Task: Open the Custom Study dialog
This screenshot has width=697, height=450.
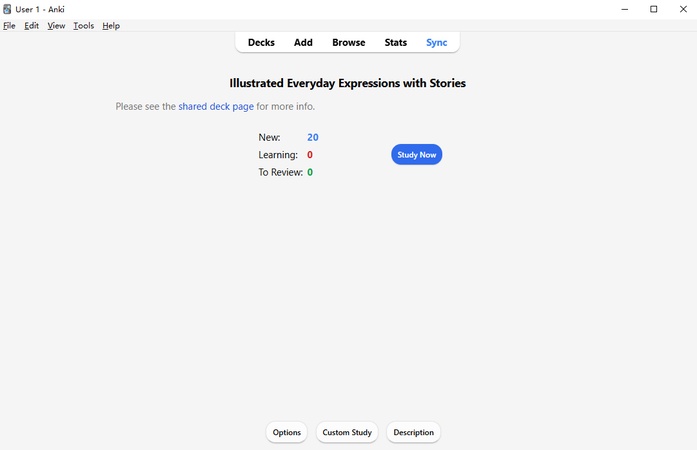Action: coord(347,432)
